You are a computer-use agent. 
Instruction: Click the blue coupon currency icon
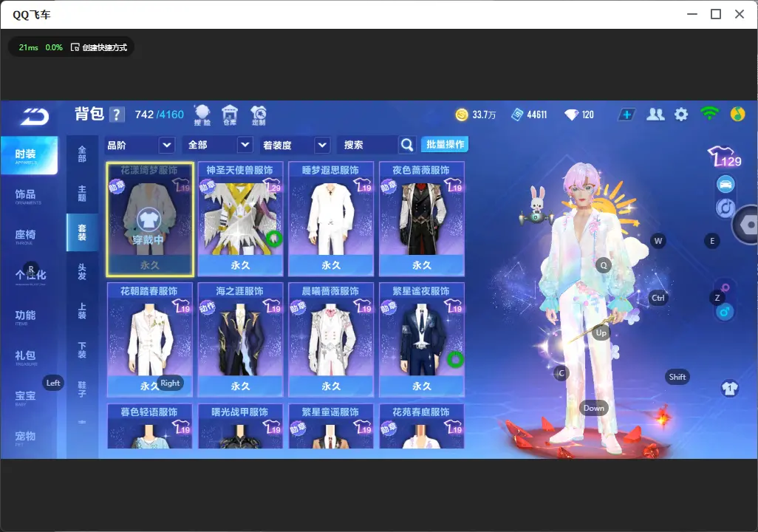coord(517,115)
